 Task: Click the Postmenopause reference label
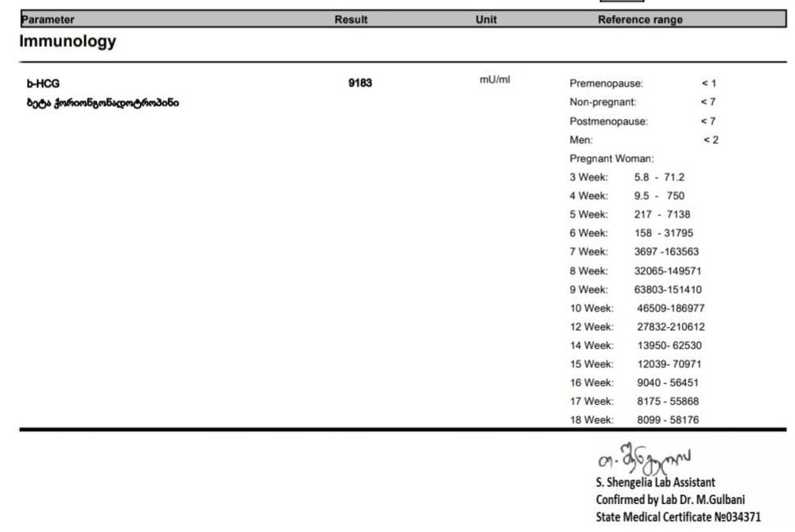click(x=608, y=122)
